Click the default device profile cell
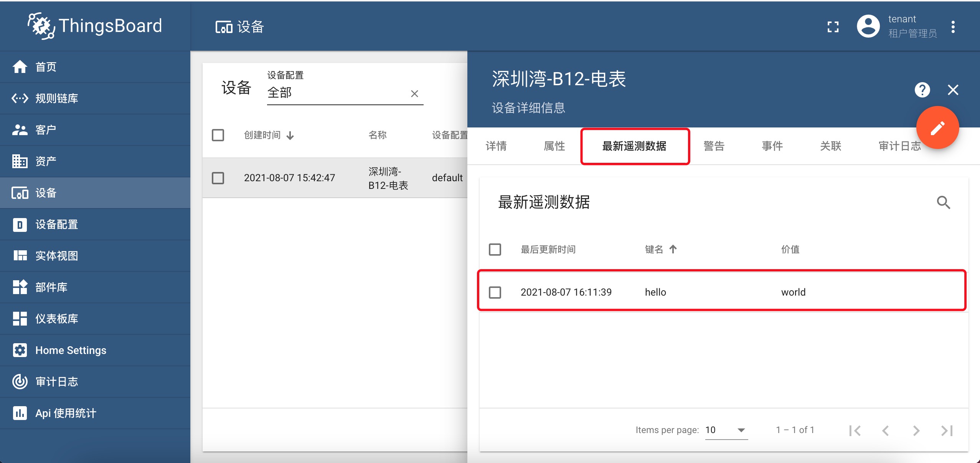980x463 pixels. (447, 178)
